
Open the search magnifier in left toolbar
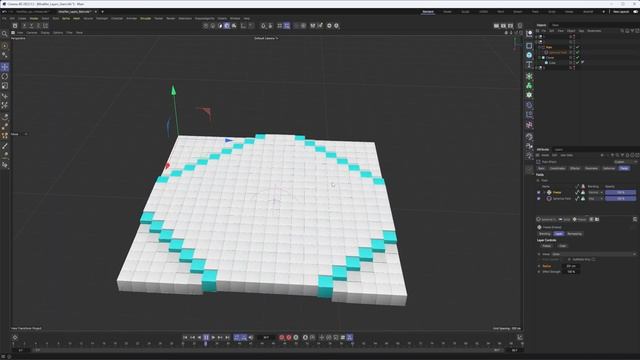[x=4, y=34]
